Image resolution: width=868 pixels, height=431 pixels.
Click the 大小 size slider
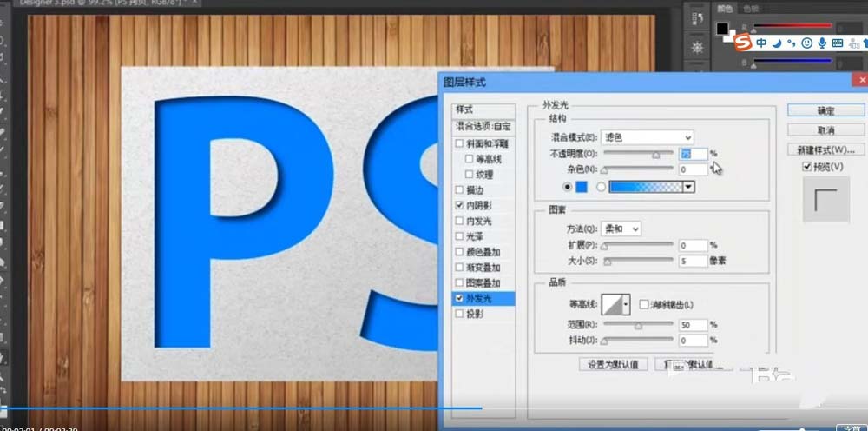pyautogui.click(x=638, y=261)
